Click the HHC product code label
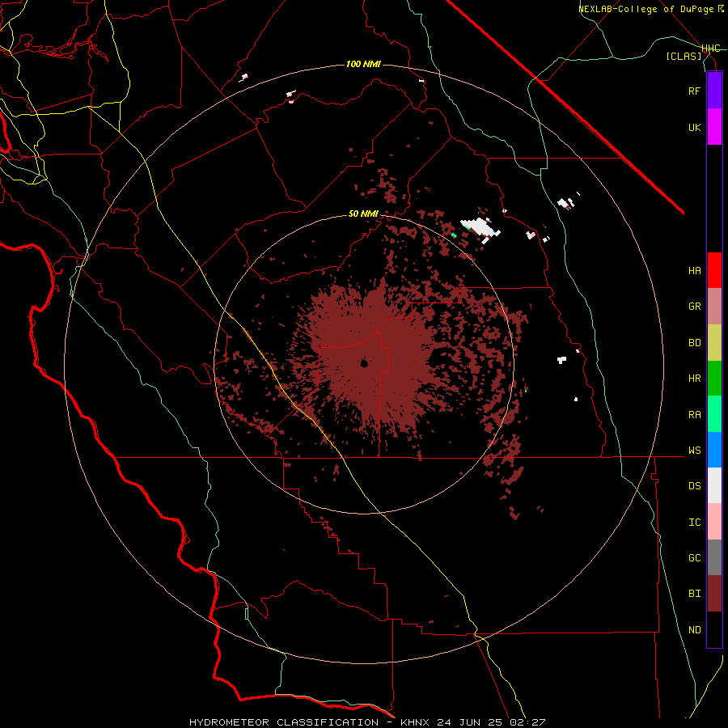Viewport: 728px width, 728px height. point(711,49)
